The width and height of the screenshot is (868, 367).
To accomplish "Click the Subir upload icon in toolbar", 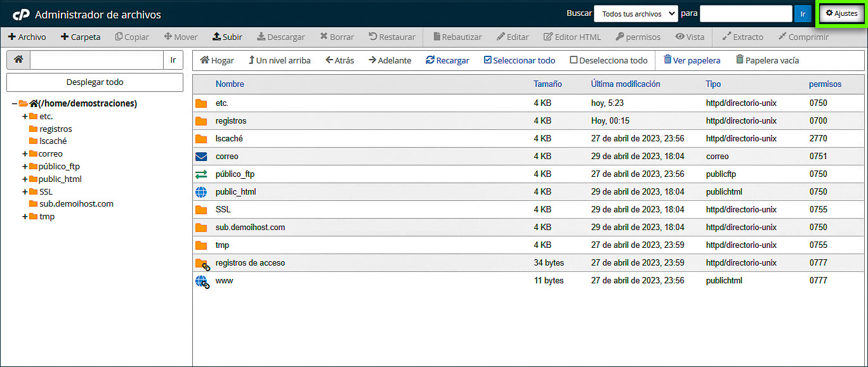I will (x=216, y=37).
